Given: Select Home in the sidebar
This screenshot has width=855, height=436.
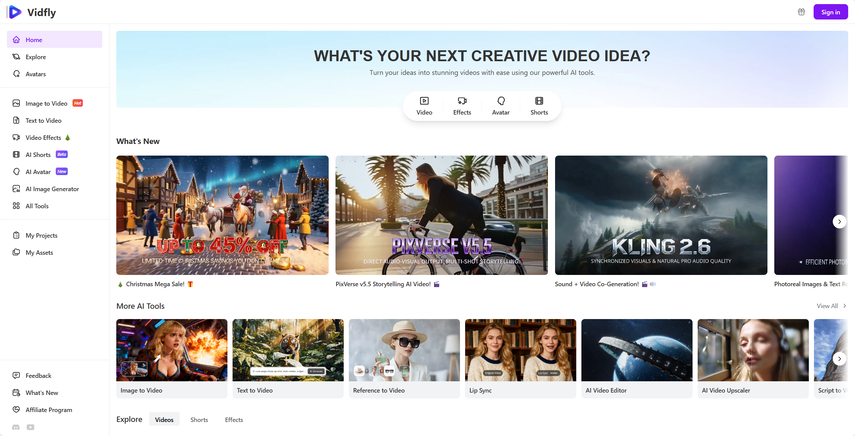Looking at the screenshot, I should 54,39.
